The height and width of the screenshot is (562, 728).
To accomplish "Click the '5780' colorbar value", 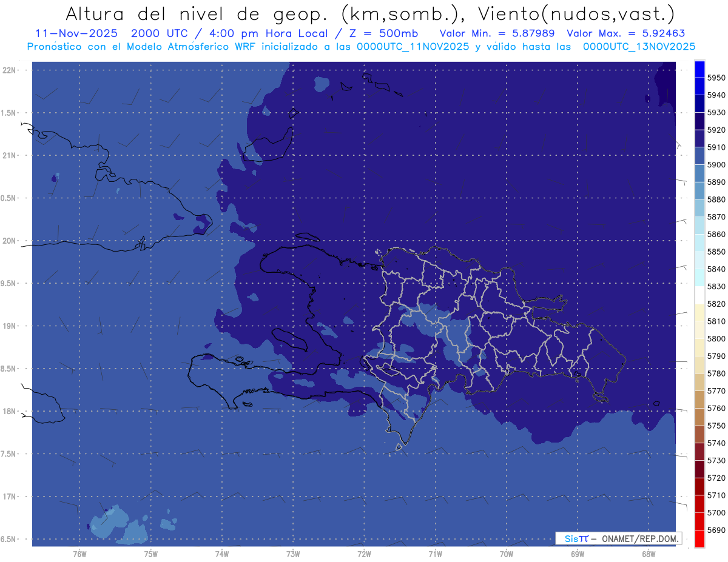I will click(716, 373).
